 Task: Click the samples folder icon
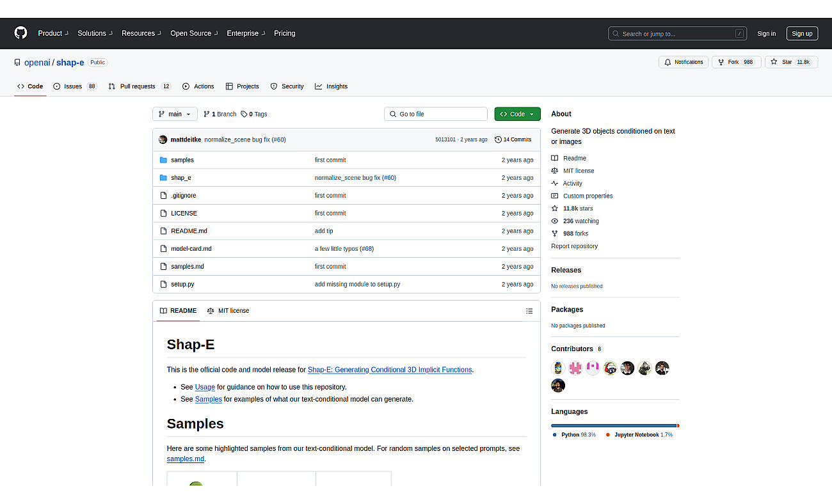[163, 160]
